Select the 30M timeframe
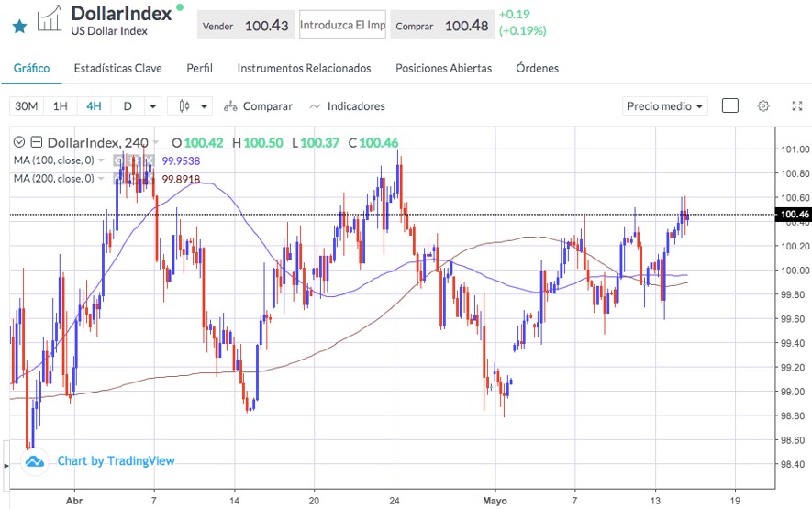 click(27, 106)
